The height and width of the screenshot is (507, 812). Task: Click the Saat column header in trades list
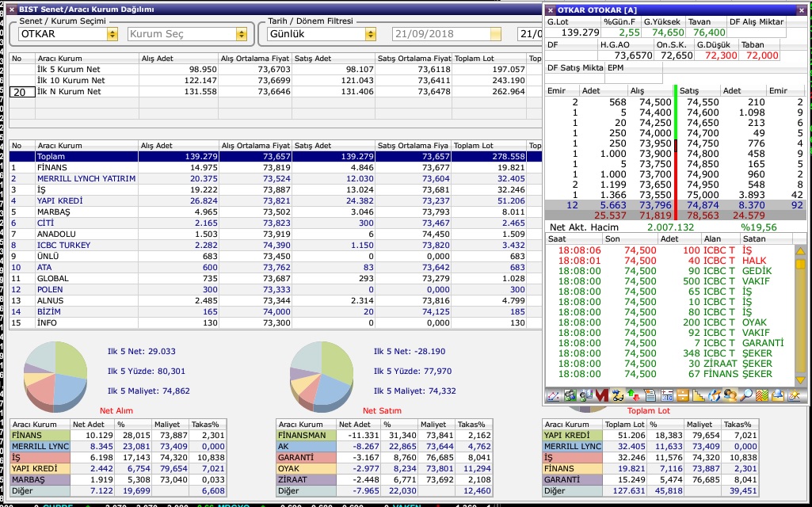574,238
